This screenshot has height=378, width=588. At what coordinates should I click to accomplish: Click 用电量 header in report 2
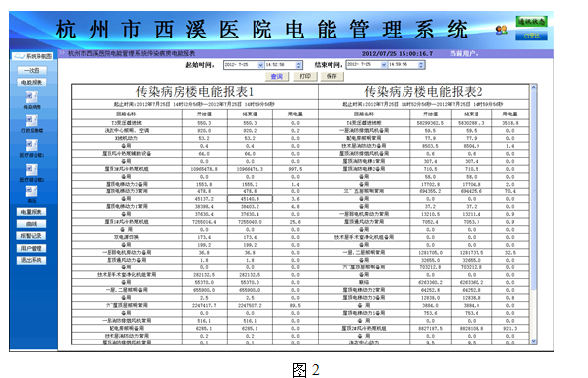pos(510,114)
